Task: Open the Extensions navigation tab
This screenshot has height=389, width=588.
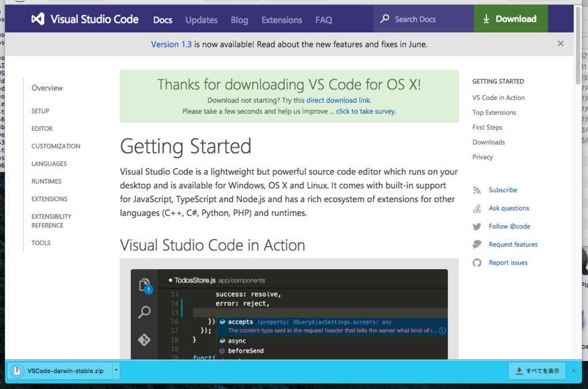Action: coord(281,20)
